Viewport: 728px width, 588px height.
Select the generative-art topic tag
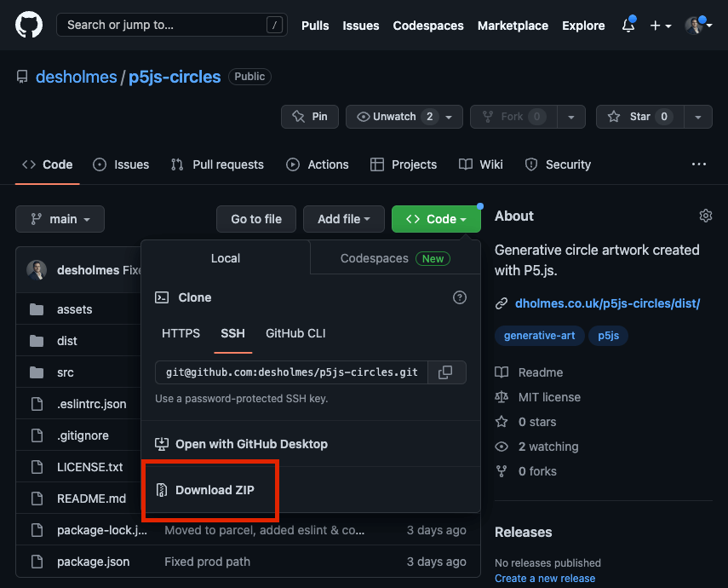(540, 336)
